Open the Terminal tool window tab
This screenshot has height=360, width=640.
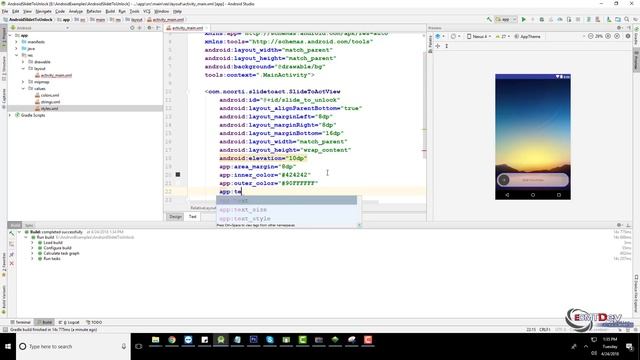tap(20, 322)
